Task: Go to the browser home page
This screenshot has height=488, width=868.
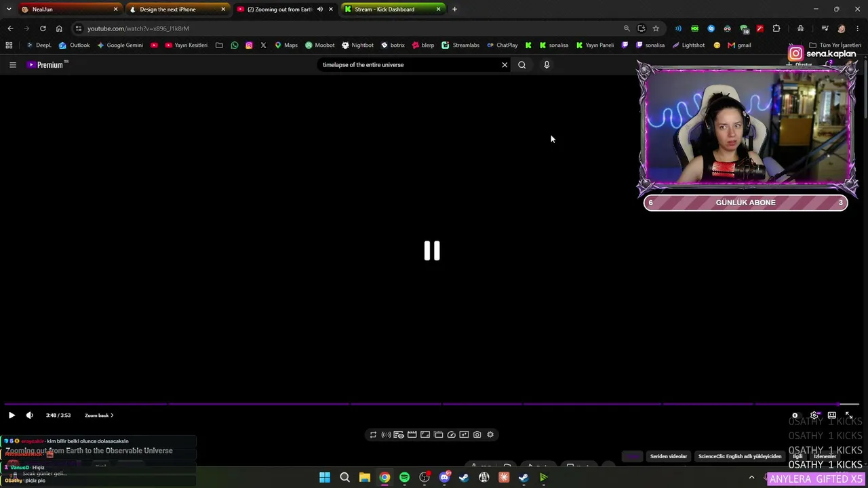Action: point(59,28)
